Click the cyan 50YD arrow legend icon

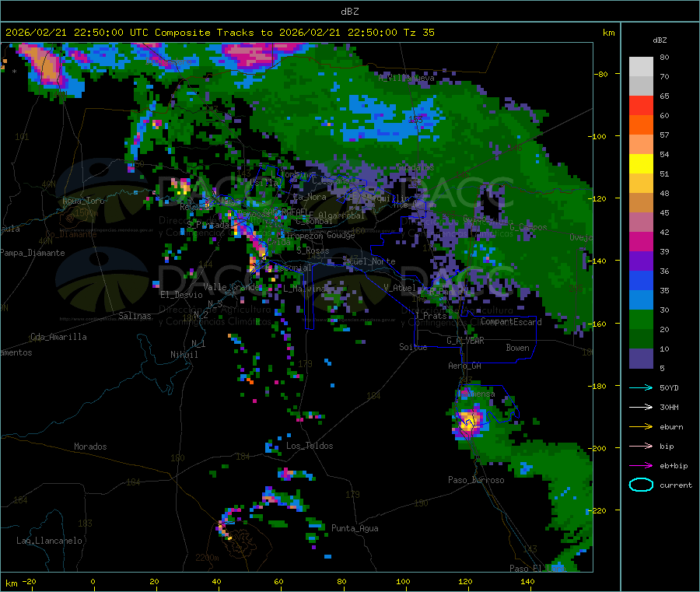coord(641,387)
